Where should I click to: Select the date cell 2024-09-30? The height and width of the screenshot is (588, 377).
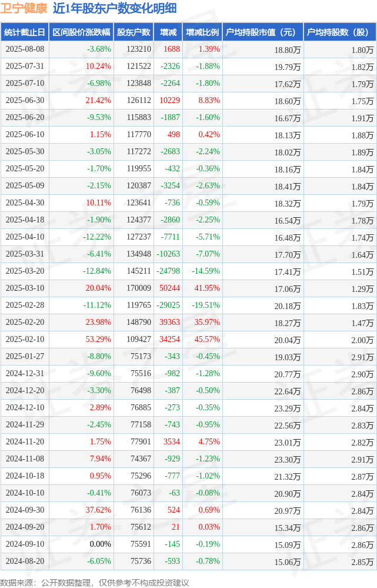click(25, 510)
